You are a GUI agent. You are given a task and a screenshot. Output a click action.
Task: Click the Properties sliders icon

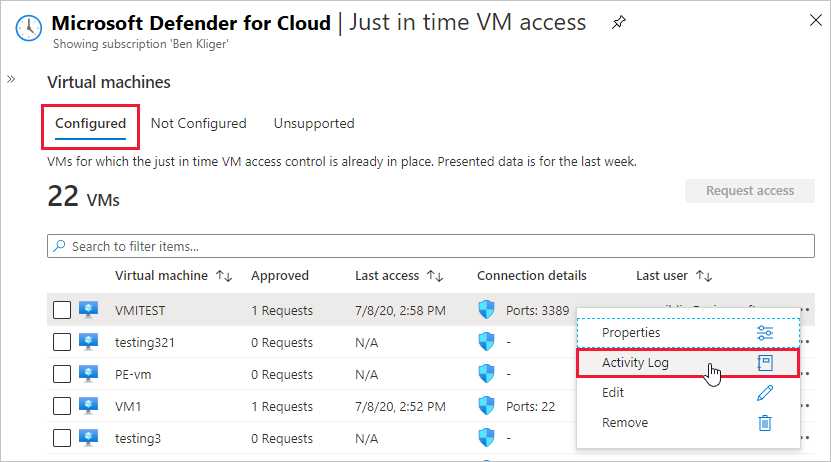[765, 333]
